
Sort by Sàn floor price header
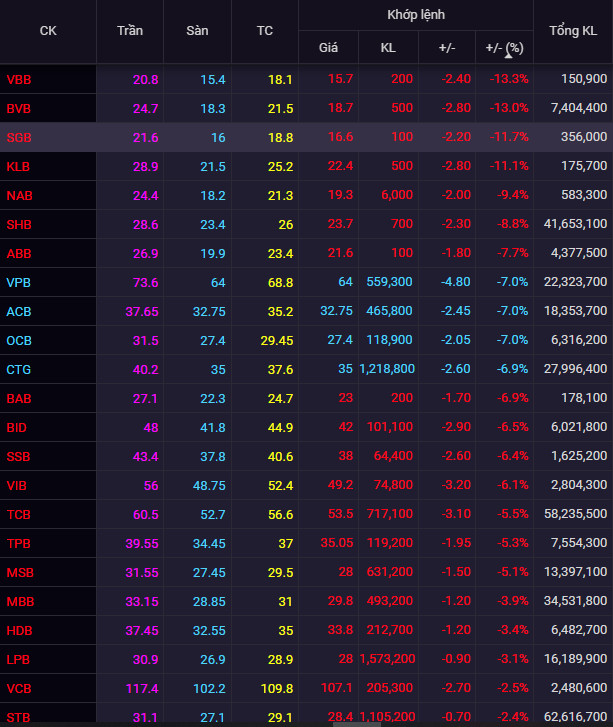(x=197, y=31)
